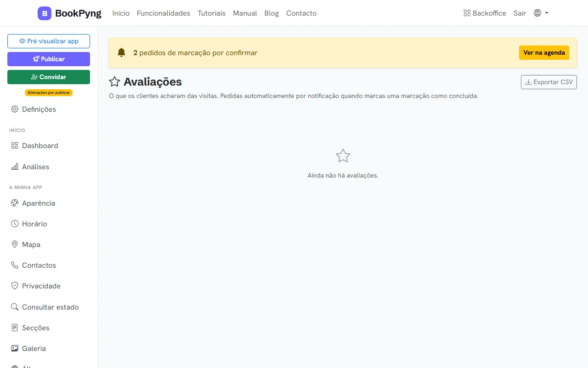Click the '2 pedidos de marcação por confirmar' text
The width and height of the screenshot is (588, 368).
pyautogui.click(x=195, y=53)
